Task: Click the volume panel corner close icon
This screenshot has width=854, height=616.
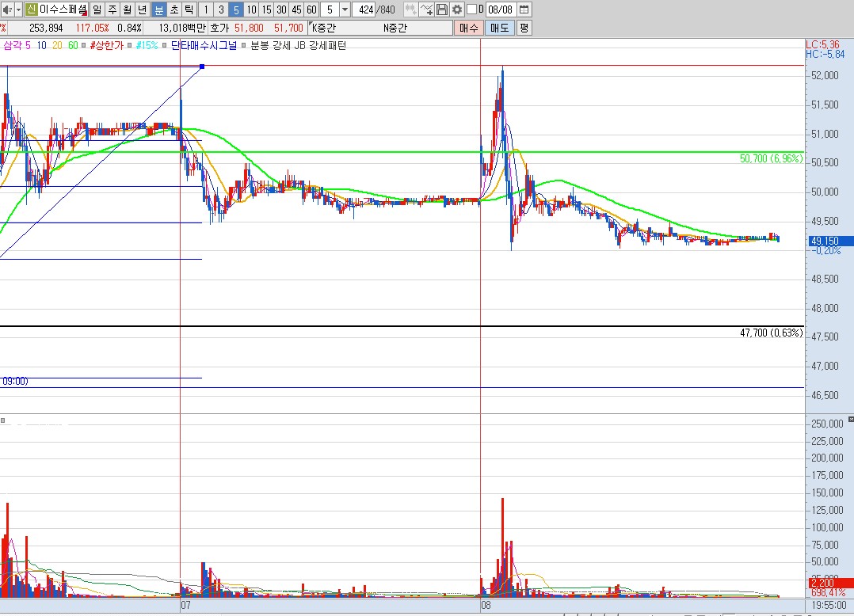Action: coord(851,420)
